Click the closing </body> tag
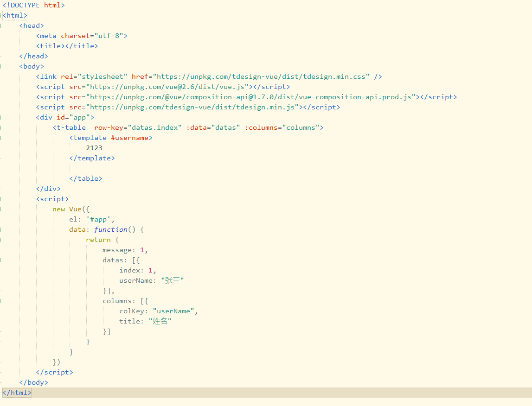 click(x=33, y=382)
